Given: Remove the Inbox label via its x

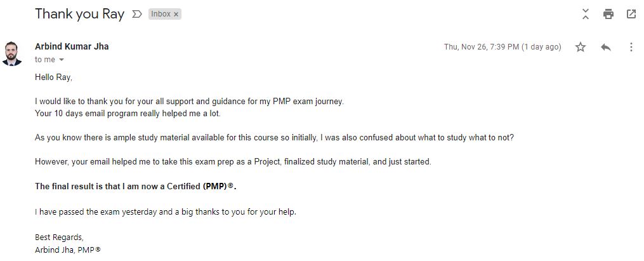Looking at the screenshot, I should point(176,14).
